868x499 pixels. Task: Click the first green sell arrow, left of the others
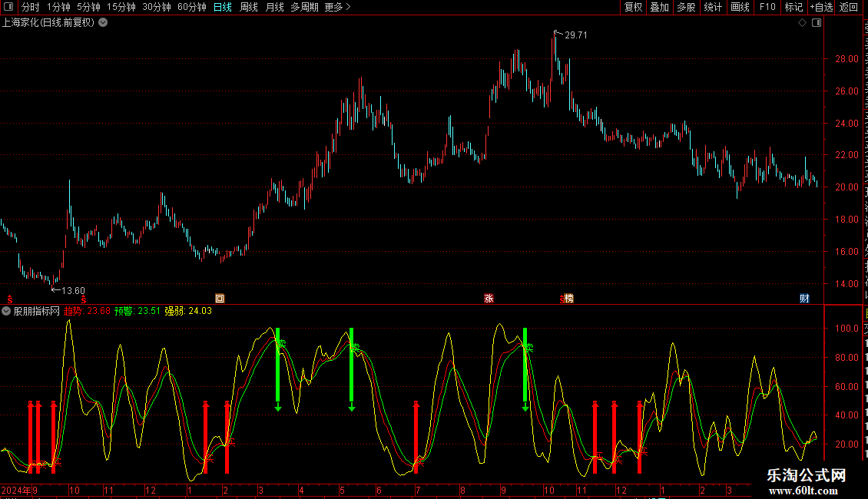[x=278, y=369]
